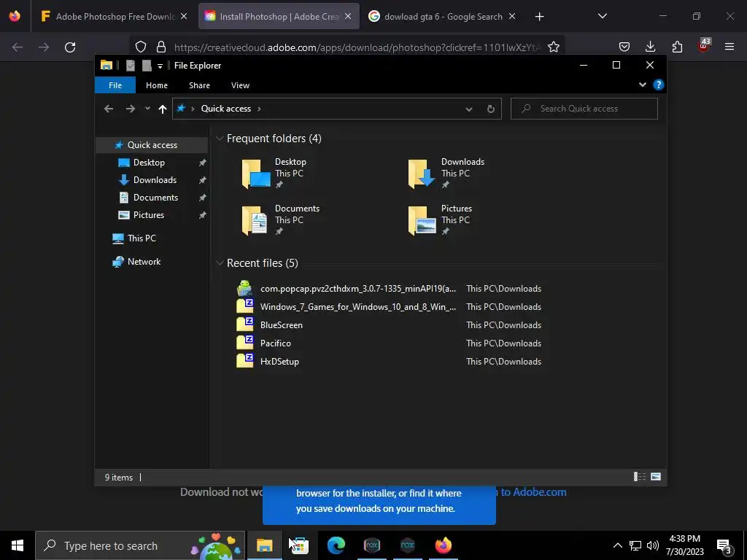The image size is (747, 560).
Task: Click the File Explorer Forward arrow
Action: (x=130, y=109)
